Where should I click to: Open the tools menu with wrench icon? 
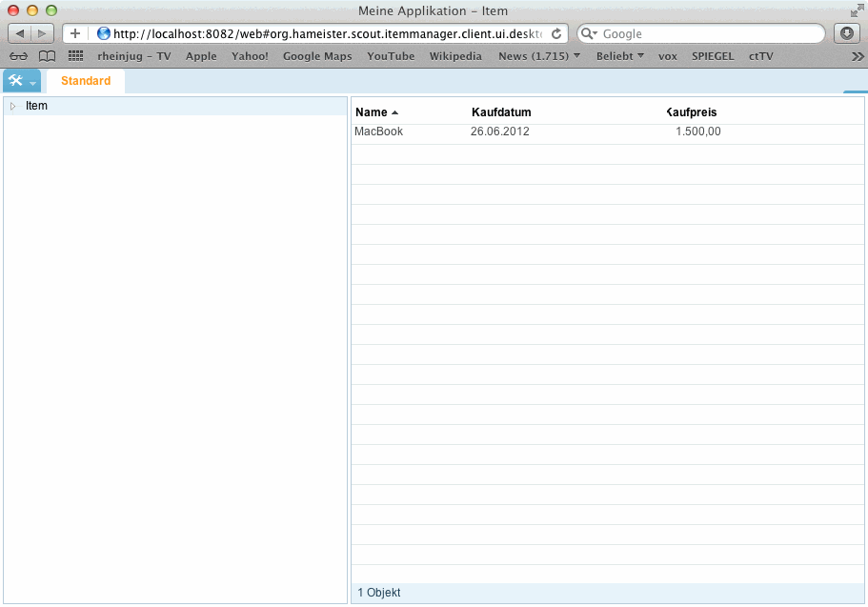tap(21, 81)
